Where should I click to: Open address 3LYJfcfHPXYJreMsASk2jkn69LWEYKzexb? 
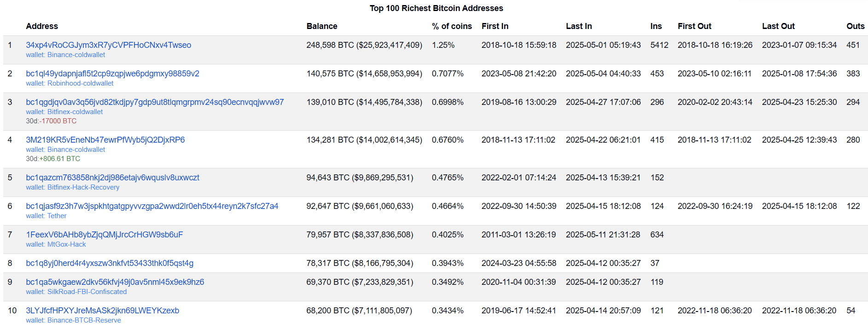[102, 311]
